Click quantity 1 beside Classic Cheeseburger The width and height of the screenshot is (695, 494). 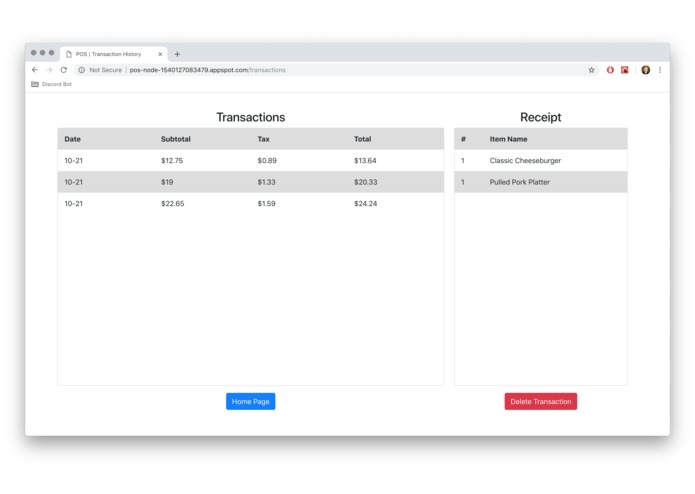pos(463,160)
